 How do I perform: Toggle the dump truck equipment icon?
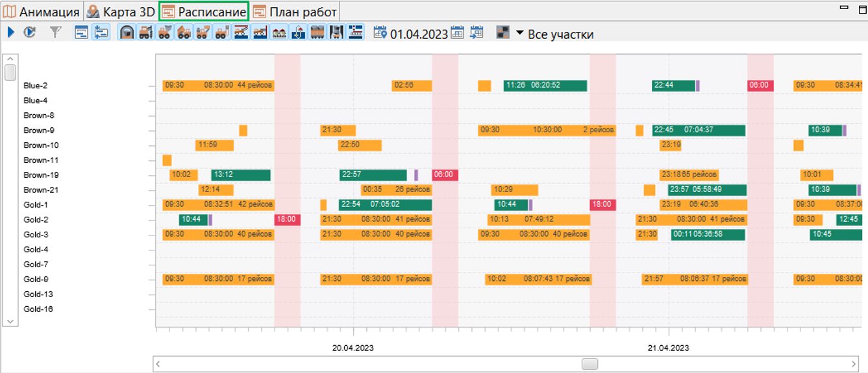(184, 32)
